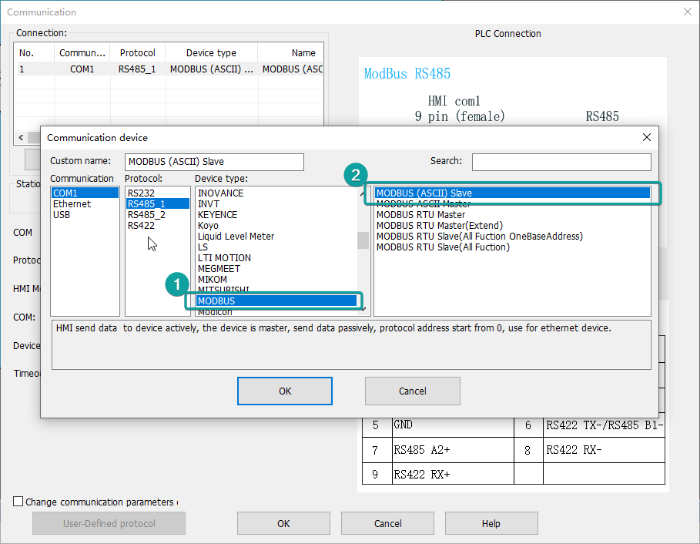Select KEYENCE device type
This screenshot has width=700, height=544.
click(219, 215)
